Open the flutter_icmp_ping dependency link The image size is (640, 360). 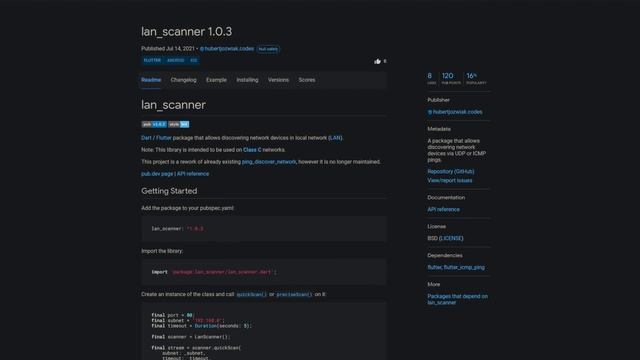click(464, 267)
